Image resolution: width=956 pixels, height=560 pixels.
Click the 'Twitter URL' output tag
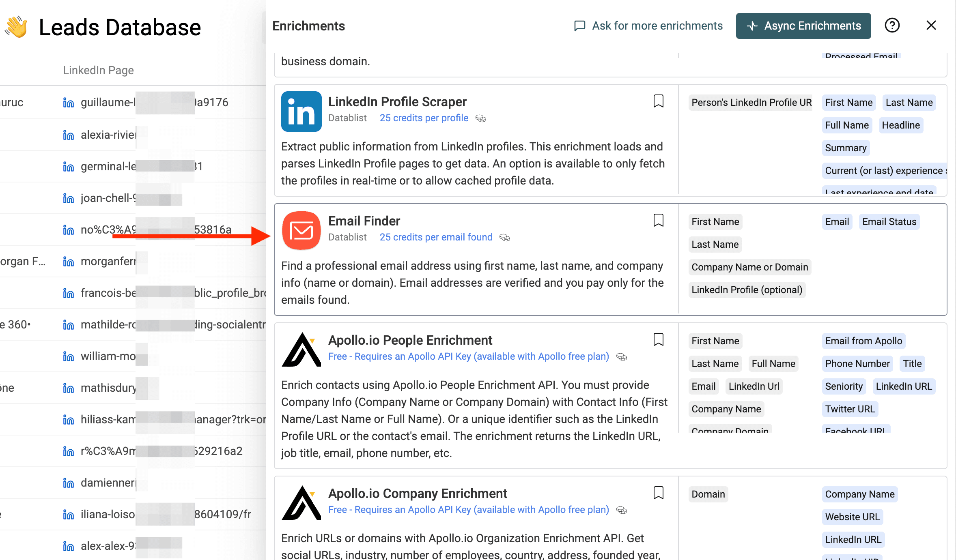tap(850, 409)
